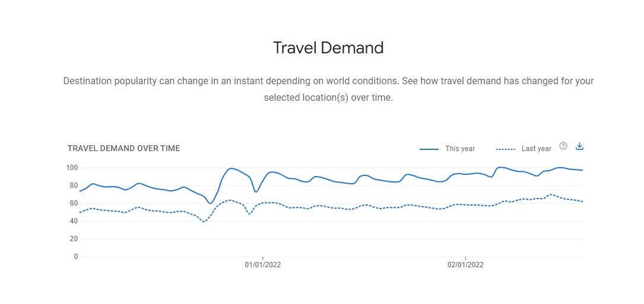Click the Travel Demand heading
Viewport: 644px width, 304px height.
[328, 48]
